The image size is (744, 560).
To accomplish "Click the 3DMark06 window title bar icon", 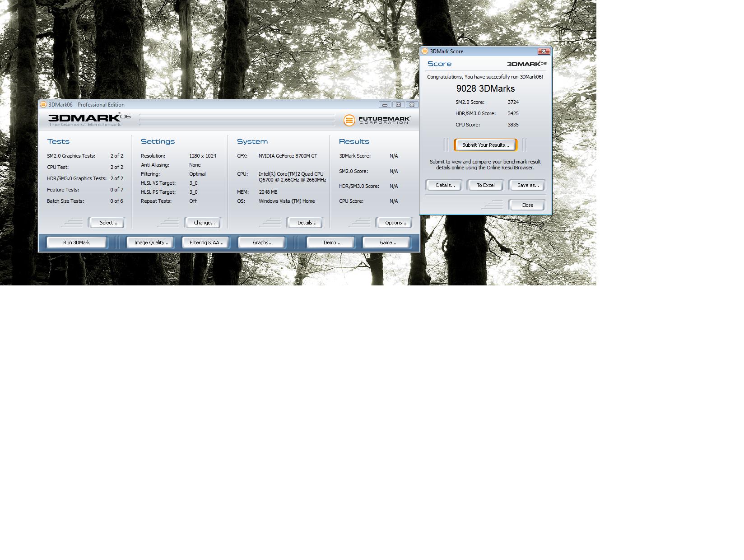I will [x=43, y=104].
